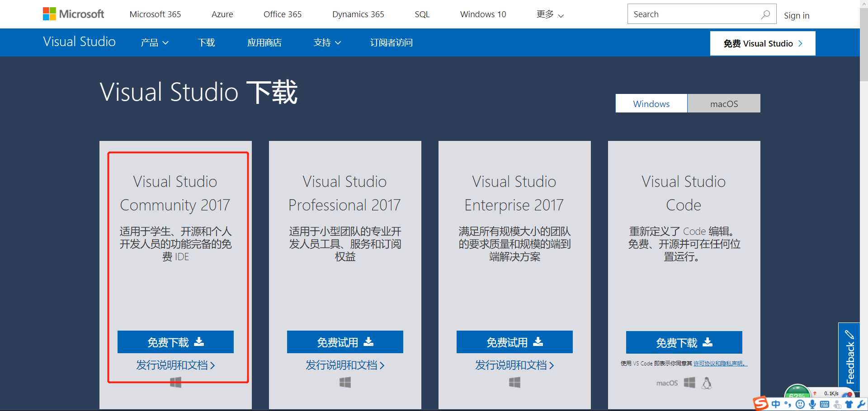Screen dimensions: 868x411
Task: Click the Visual Studio 下载 page heading
Action: coord(198,92)
